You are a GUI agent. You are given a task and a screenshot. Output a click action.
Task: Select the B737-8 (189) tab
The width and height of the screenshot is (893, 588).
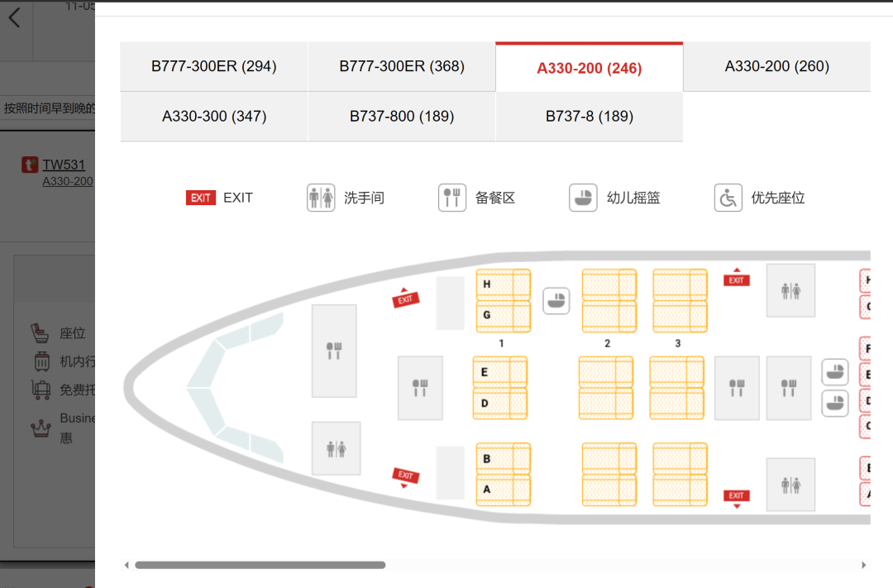(590, 117)
